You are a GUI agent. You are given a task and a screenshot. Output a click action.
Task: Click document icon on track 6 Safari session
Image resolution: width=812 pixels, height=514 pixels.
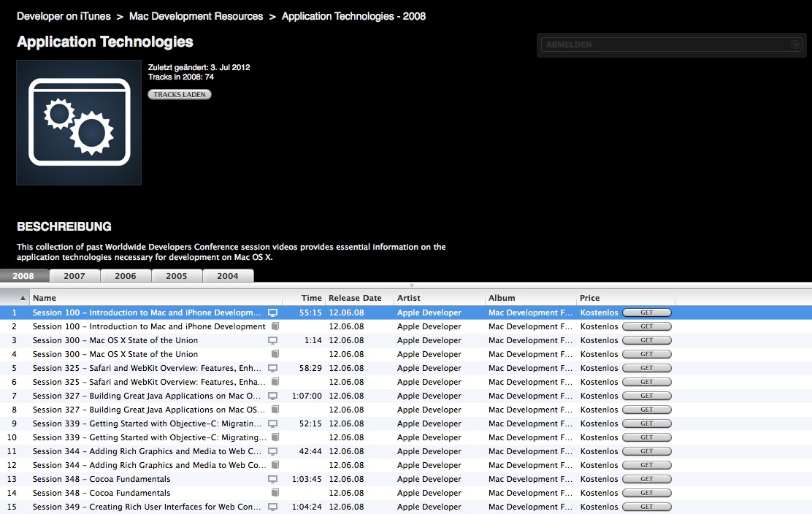coord(275,382)
